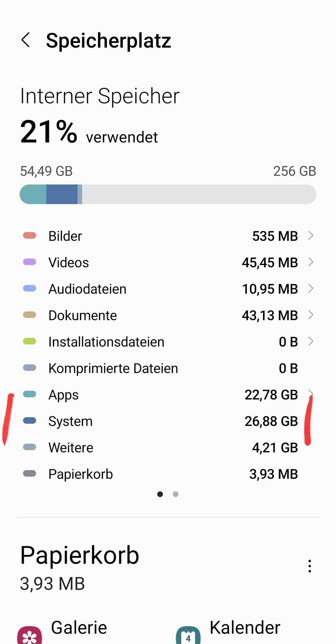This screenshot has width=336, height=644.
Task: Select the Weitere storage row
Action: pos(168,448)
